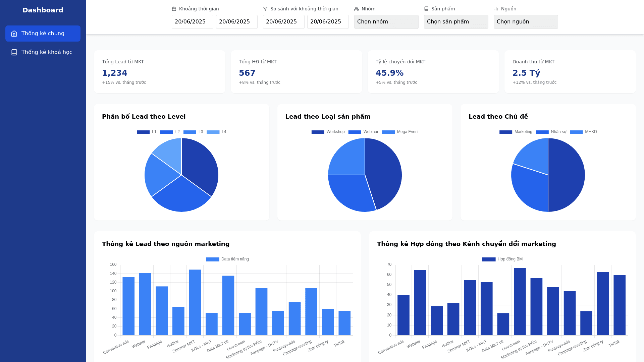
Task: Click the users icon beside Nhóm label
Action: (x=357, y=9)
